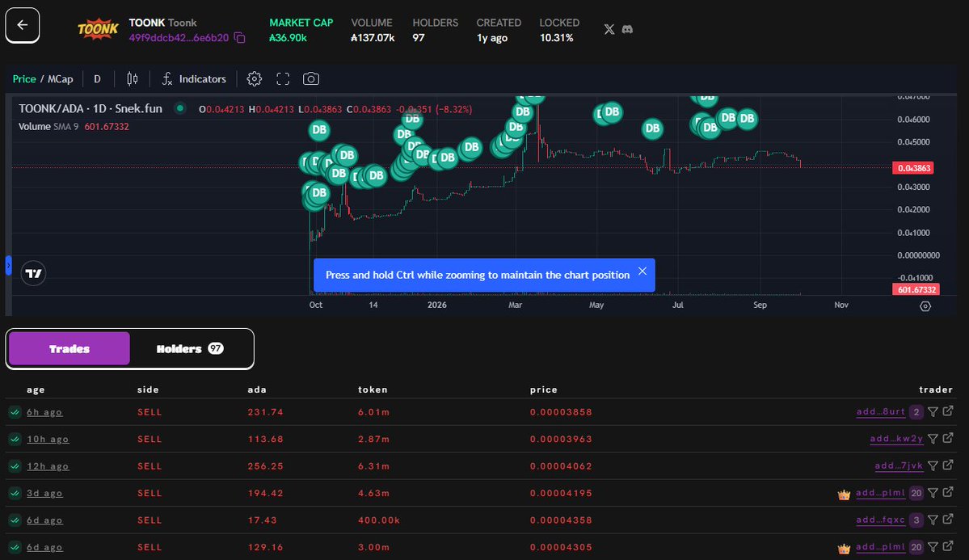This screenshot has width=969, height=560.
Task: Click the Volume SMA 9 indicator legend
Action: point(74,127)
